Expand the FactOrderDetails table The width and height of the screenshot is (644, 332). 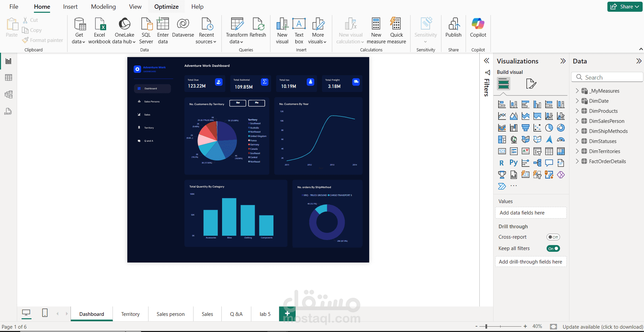577,161
